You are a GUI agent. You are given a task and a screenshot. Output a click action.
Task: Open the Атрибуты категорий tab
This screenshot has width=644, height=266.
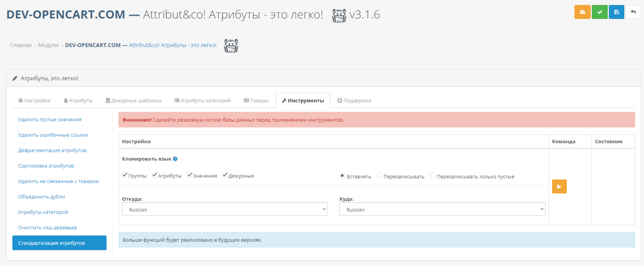pos(202,100)
